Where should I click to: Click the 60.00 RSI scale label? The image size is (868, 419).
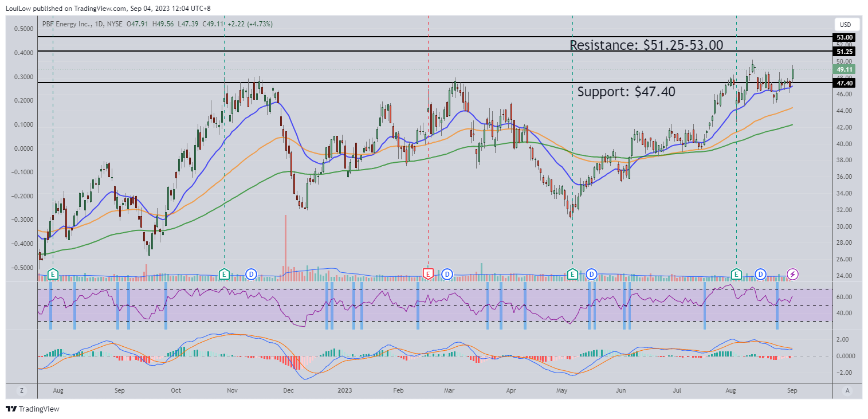coord(845,297)
